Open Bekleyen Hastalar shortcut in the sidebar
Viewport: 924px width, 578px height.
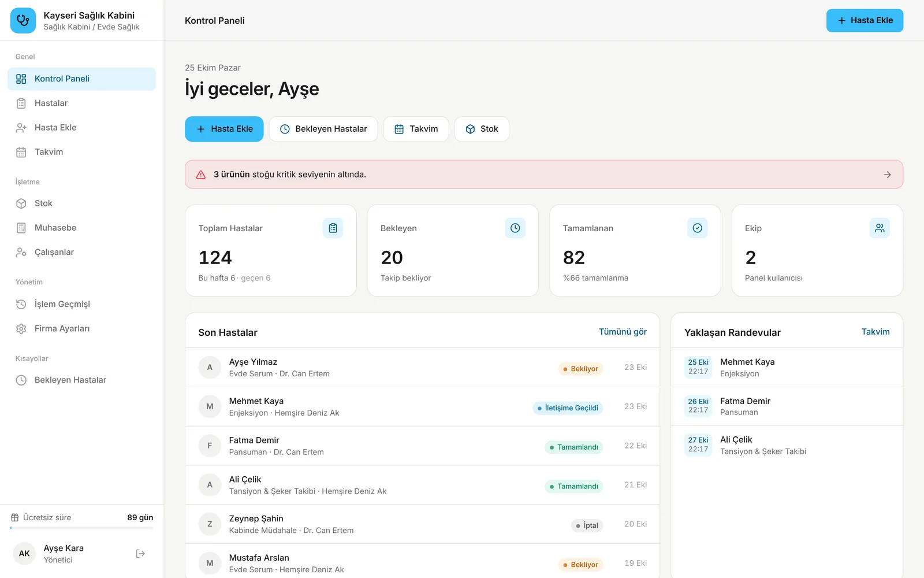[x=81, y=380]
